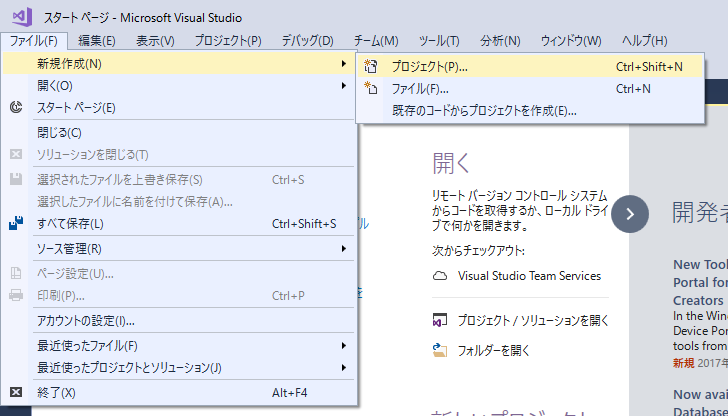Viewport: 728px width, 416px height.
Task: Click the round right-arrow expand button
Action: [x=630, y=214]
